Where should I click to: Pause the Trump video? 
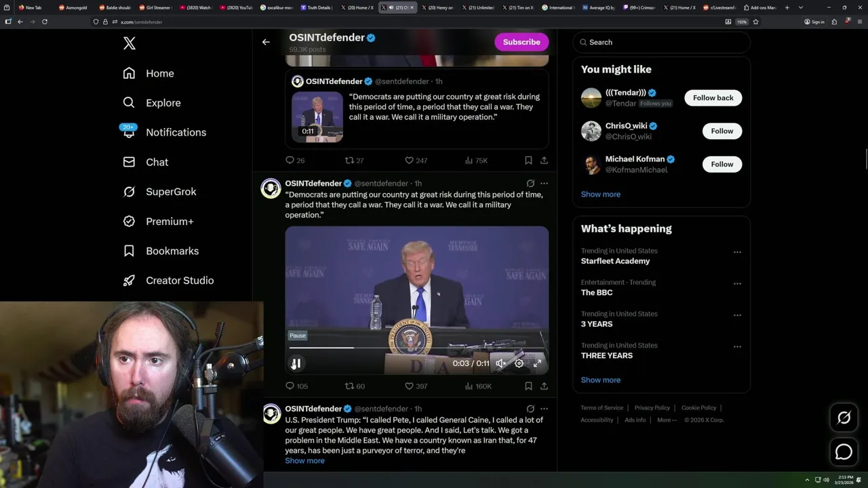point(296,363)
